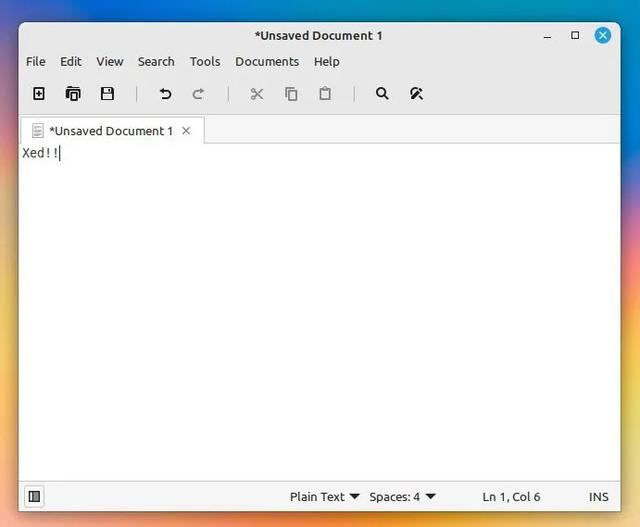
Task: Click the Ln 1, Col 6 status text
Action: [x=511, y=497]
